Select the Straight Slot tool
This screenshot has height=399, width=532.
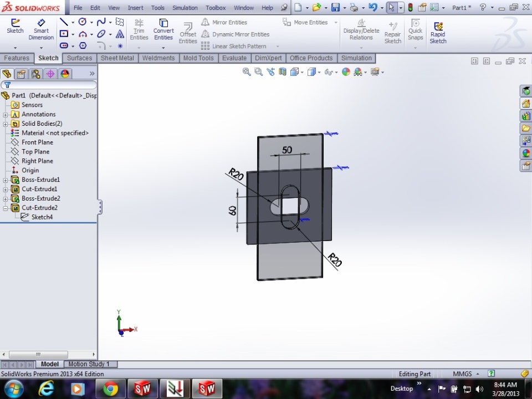(x=64, y=45)
